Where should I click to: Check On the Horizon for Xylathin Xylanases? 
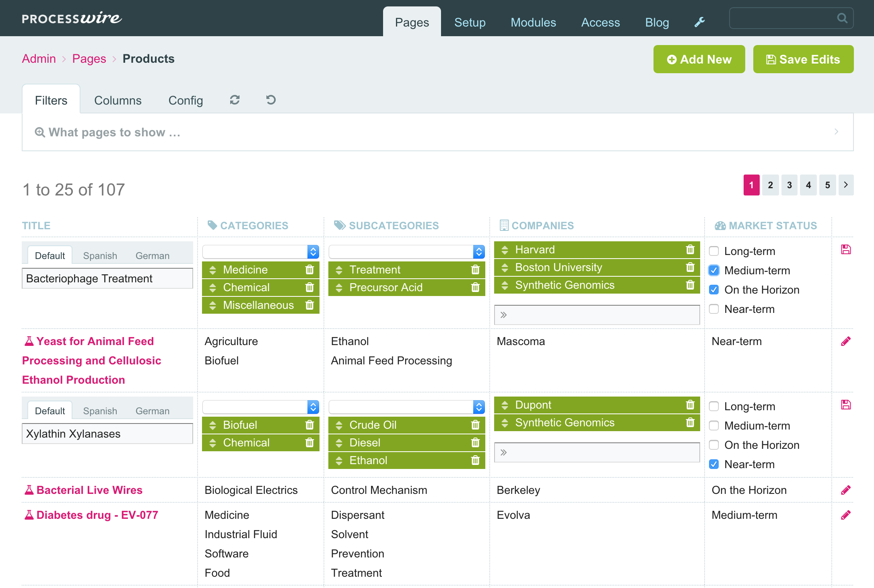pos(714,445)
